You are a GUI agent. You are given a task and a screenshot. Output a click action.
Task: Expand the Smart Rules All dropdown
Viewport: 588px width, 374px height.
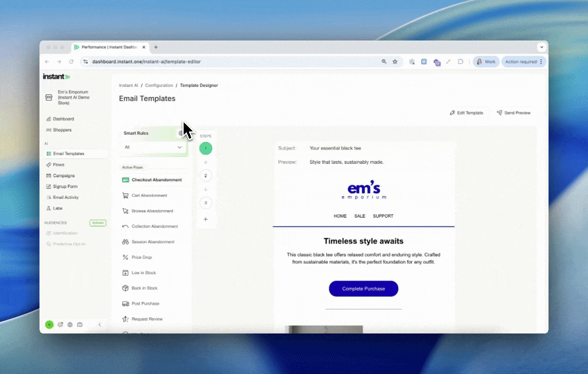click(153, 148)
